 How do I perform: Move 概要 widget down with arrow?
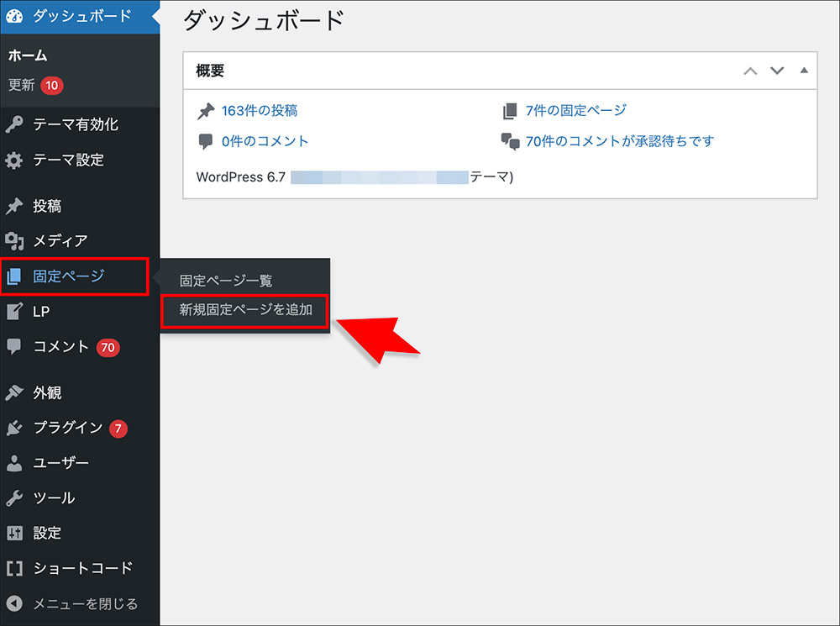click(x=777, y=71)
